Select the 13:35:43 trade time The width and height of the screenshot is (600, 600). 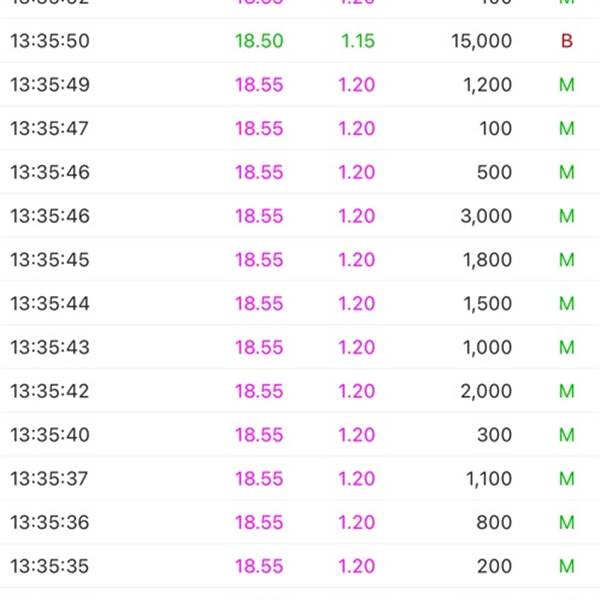click(50, 347)
